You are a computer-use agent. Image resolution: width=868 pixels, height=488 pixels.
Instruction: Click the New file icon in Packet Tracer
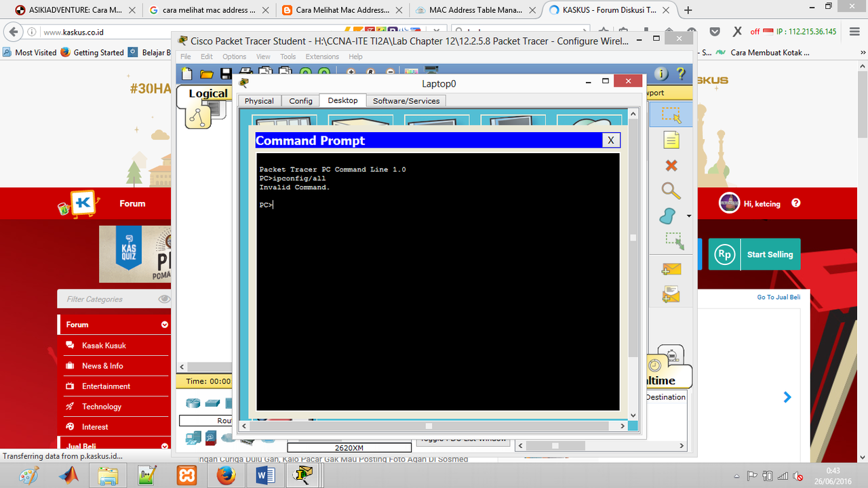(187, 74)
